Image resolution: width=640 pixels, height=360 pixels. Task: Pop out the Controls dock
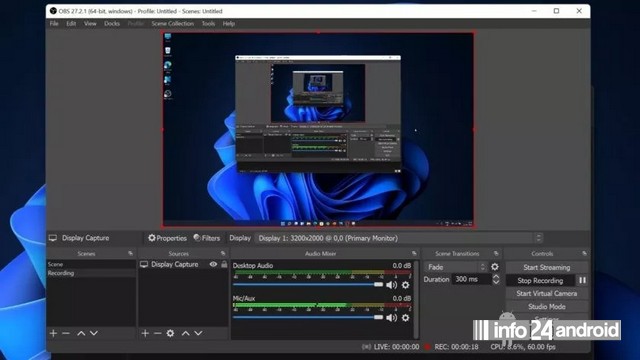coord(584,253)
